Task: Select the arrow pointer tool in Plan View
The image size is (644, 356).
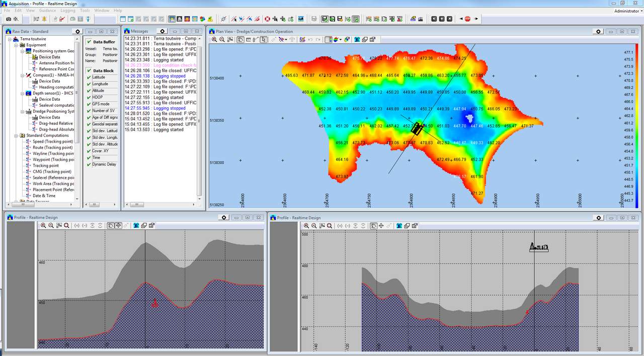Action: pyautogui.click(x=264, y=39)
